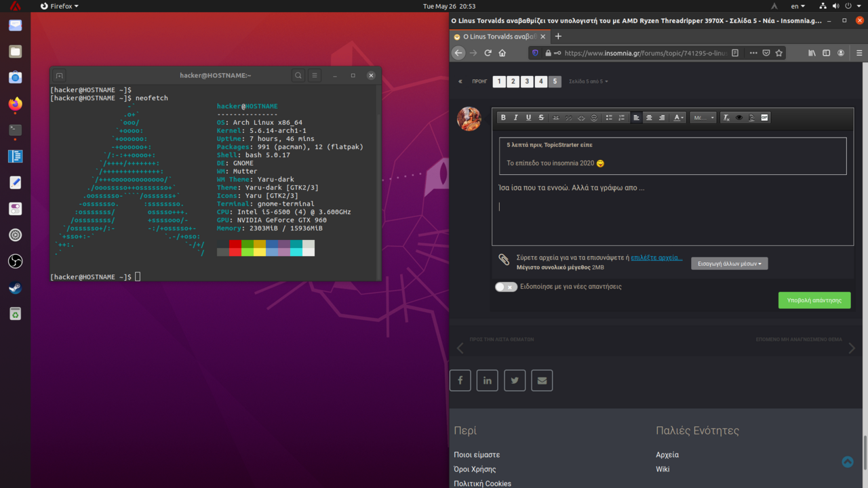Open the 'Αρχεία' footer link
The width and height of the screenshot is (868, 488).
pos(667,455)
